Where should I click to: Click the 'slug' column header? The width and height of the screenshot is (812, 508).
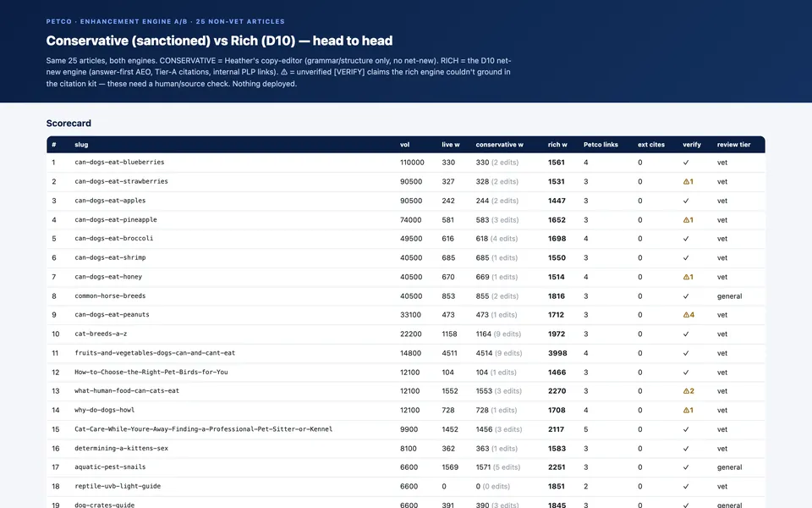[81, 145]
